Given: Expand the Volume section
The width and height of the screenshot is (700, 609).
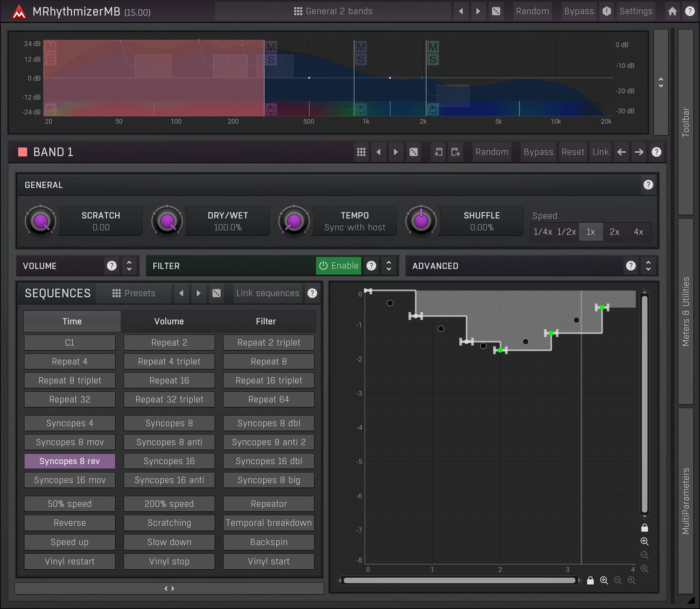Looking at the screenshot, I should tap(129, 266).
